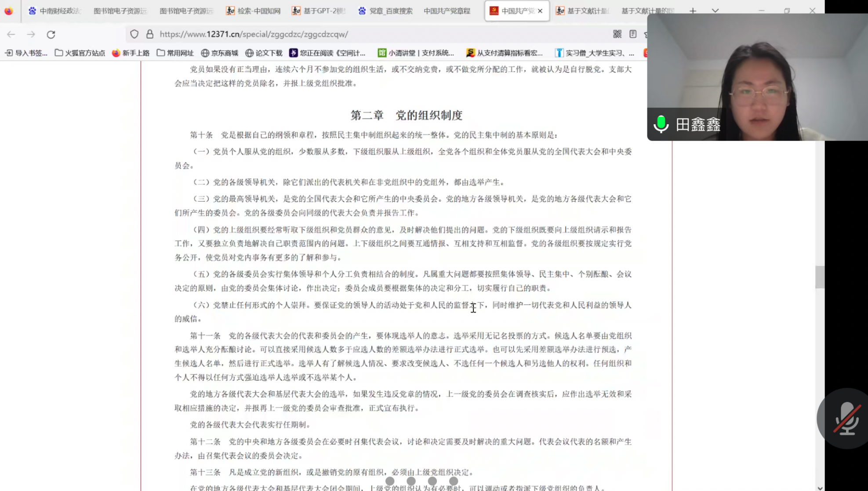This screenshot has width=868, height=491.
Task: Click the 田鑫鑫 video thumbnail
Action: 757,77
